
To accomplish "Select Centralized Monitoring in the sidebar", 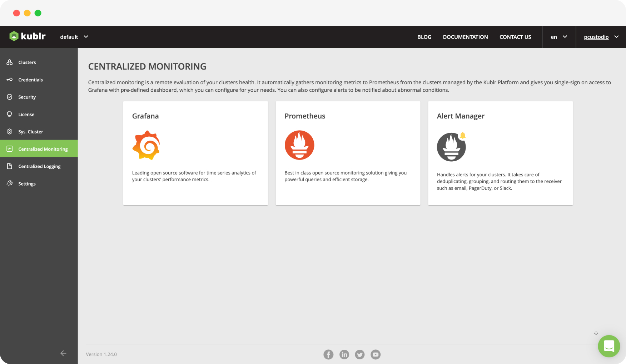I will tap(39, 149).
